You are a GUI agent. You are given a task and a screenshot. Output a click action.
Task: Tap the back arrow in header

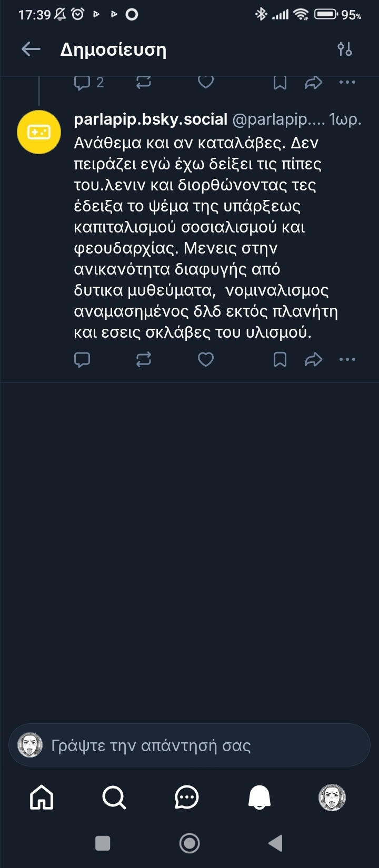(x=31, y=49)
